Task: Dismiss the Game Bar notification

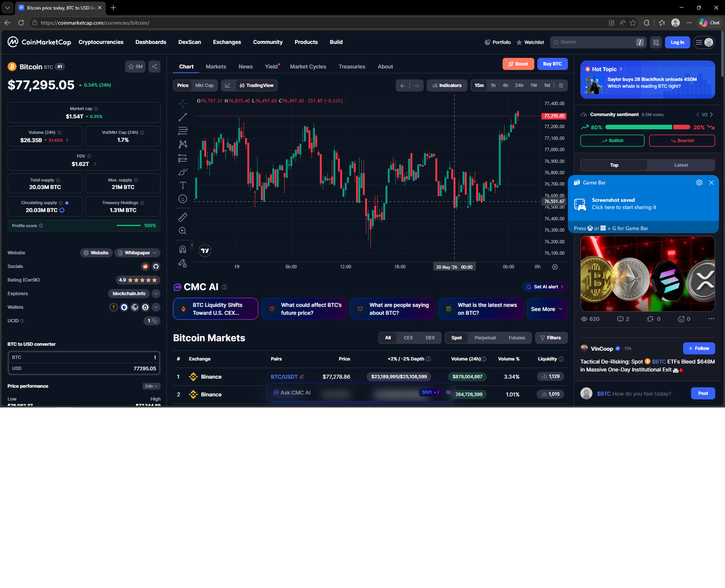Action: (x=711, y=183)
